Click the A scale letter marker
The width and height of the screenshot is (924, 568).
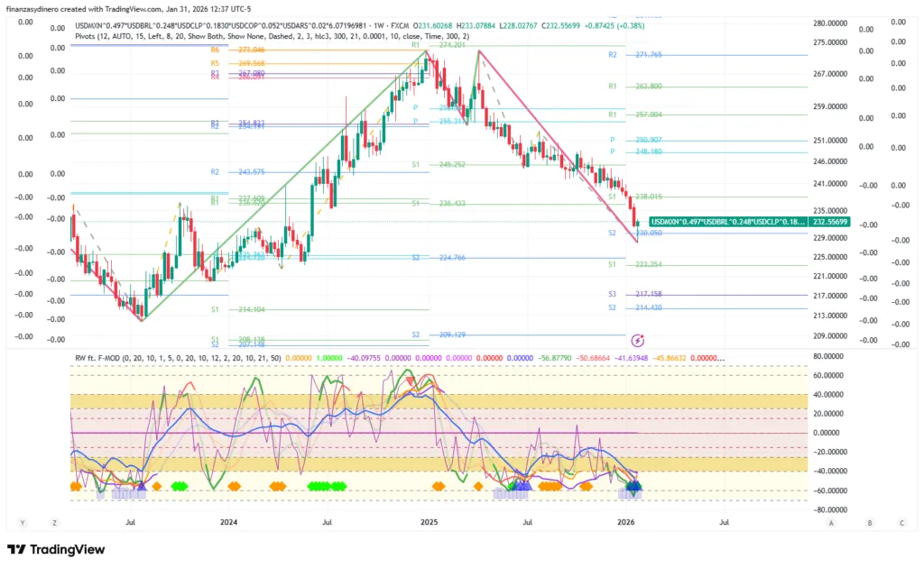(x=831, y=523)
